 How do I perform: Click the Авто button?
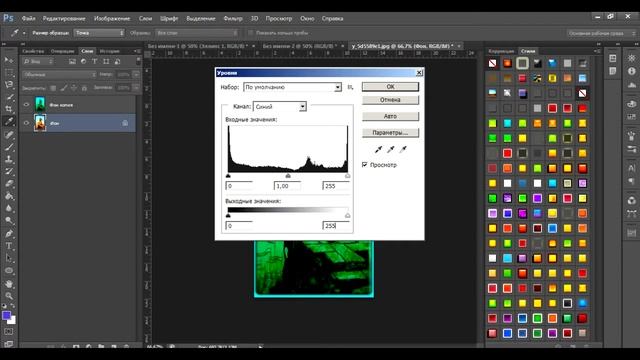390,116
